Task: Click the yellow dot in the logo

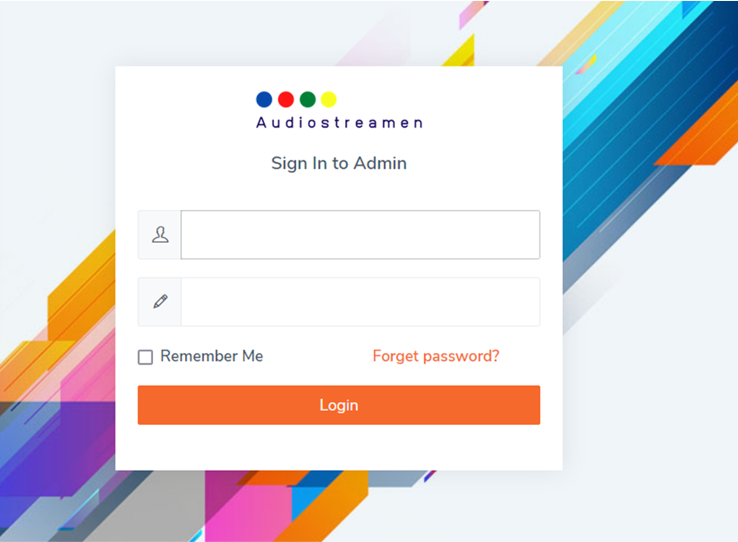Action: coord(329,99)
